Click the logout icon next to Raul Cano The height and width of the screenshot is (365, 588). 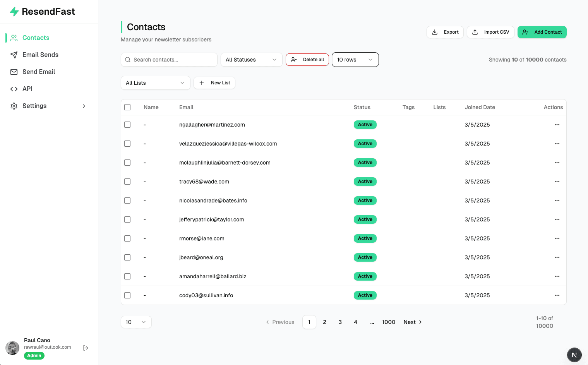point(85,348)
